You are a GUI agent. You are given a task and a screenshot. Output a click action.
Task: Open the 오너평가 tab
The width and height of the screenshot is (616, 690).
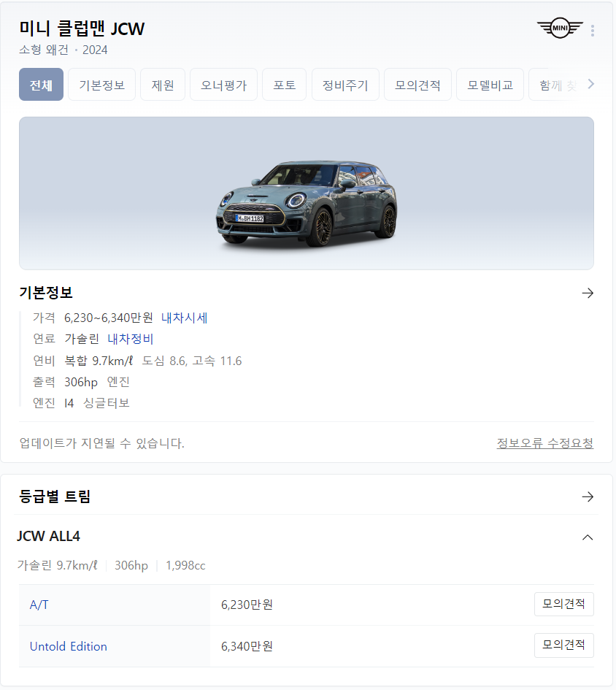(223, 85)
